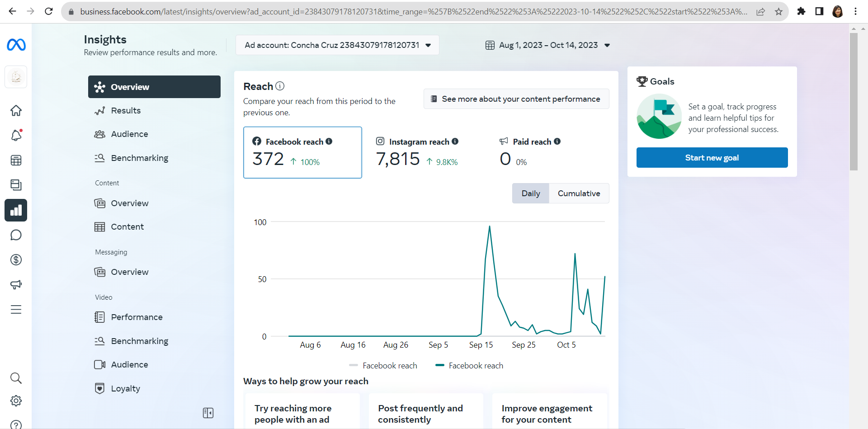Open the Inbox chat bubble icon
Viewport: 868px width, 429px height.
coord(16,235)
